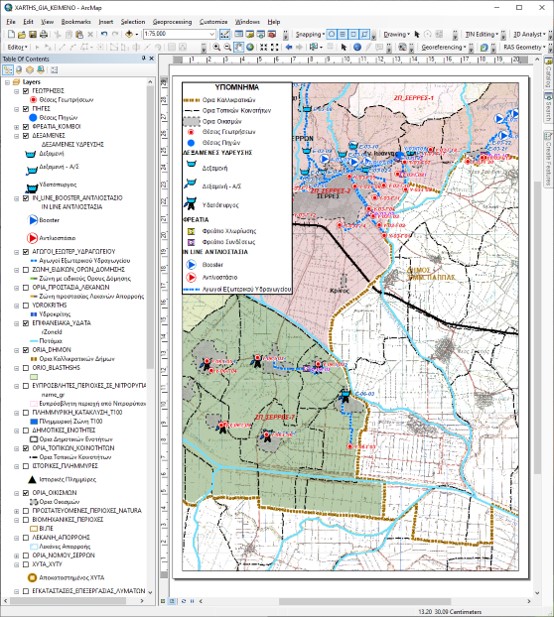Select List By Selection view
554x617 pixels.
tap(41, 70)
